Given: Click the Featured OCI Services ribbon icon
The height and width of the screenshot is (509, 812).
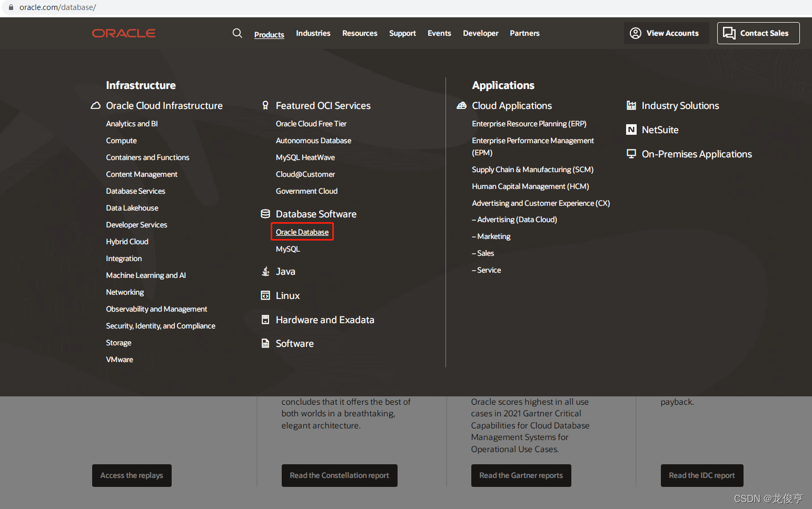Looking at the screenshot, I should (265, 106).
